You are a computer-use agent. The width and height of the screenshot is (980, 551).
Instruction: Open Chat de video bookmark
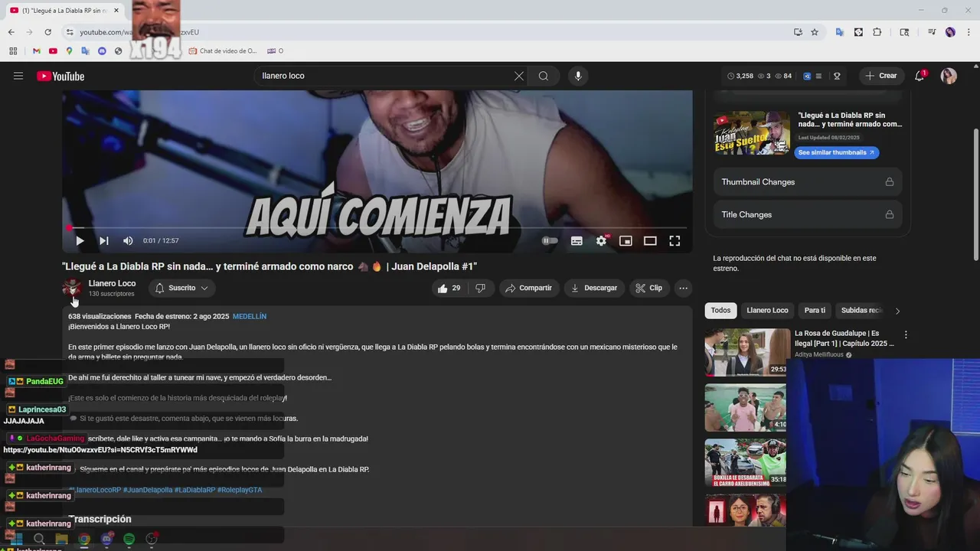[223, 51]
